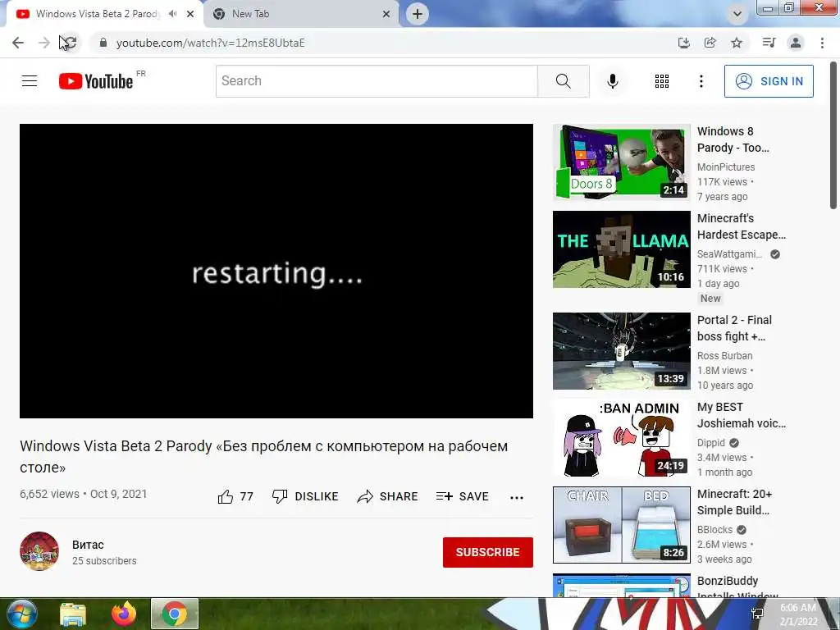Open YouTube apps grid
Image resolution: width=840 pixels, height=630 pixels.
click(x=662, y=81)
